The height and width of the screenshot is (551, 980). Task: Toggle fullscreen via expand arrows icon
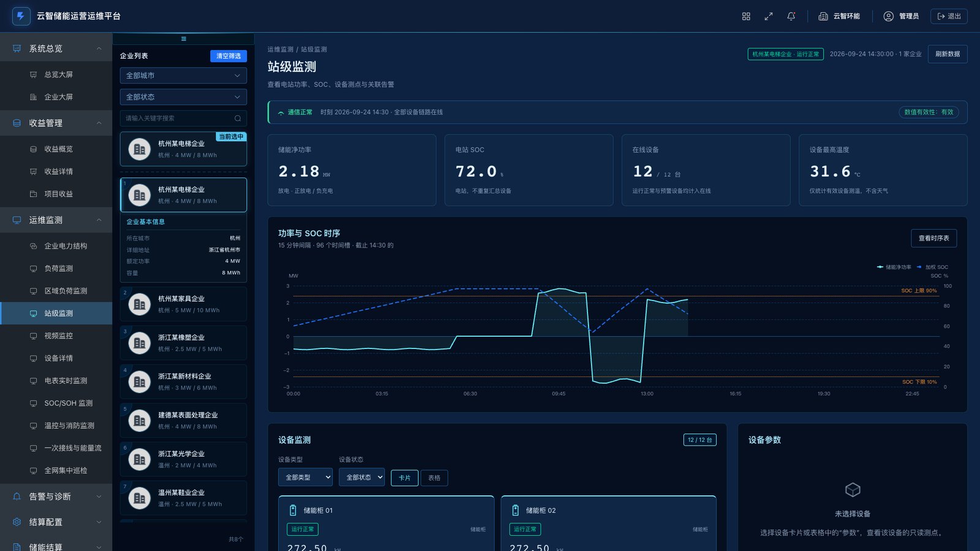[769, 17]
